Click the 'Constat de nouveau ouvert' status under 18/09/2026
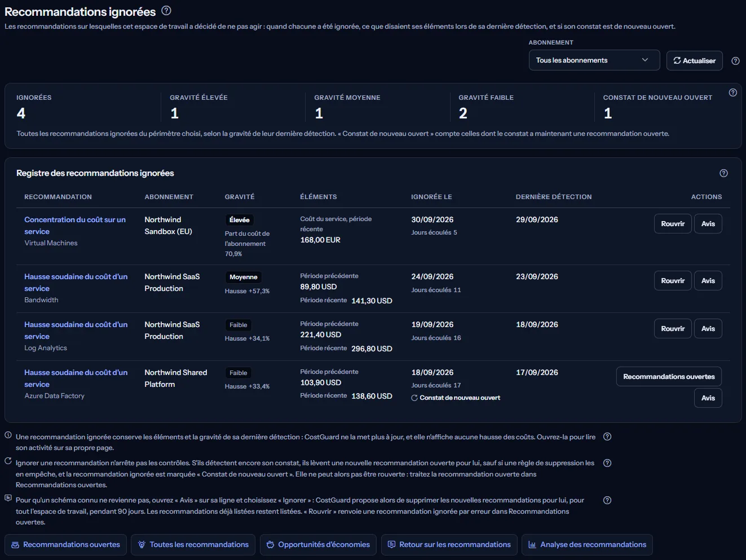This screenshot has width=746, height=560. click(x=456, y=398)
